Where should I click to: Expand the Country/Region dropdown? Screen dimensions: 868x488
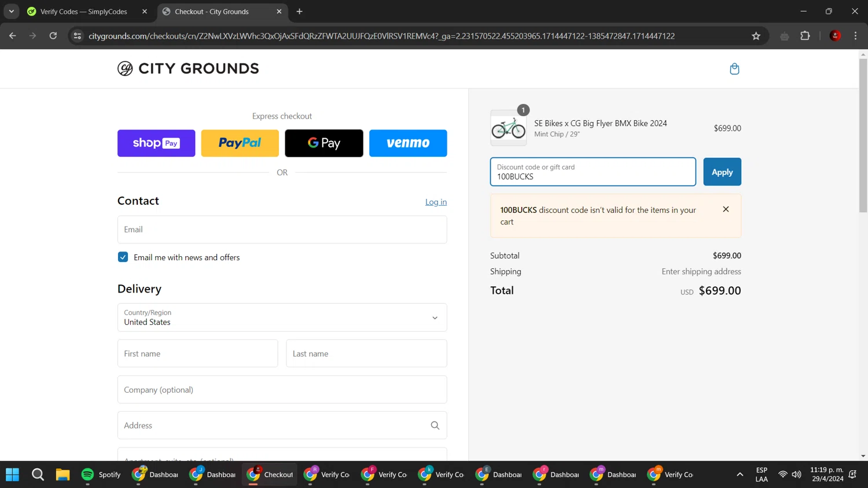[x=282, y=317]
